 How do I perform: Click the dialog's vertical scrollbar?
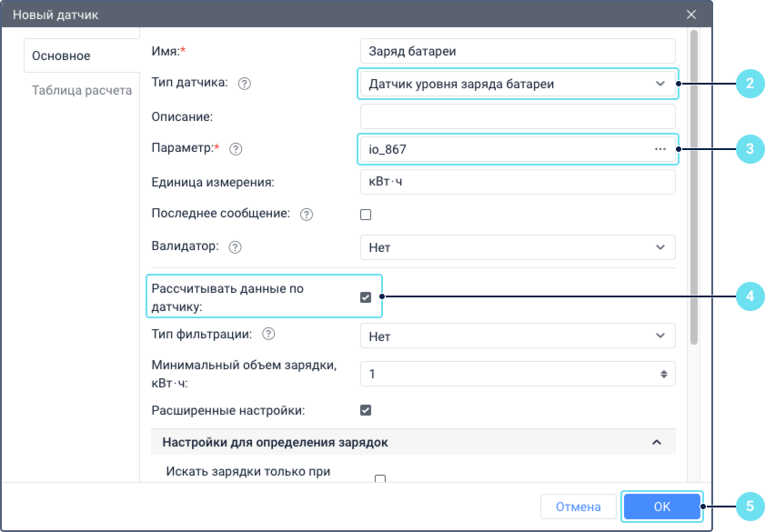(694, 182)
